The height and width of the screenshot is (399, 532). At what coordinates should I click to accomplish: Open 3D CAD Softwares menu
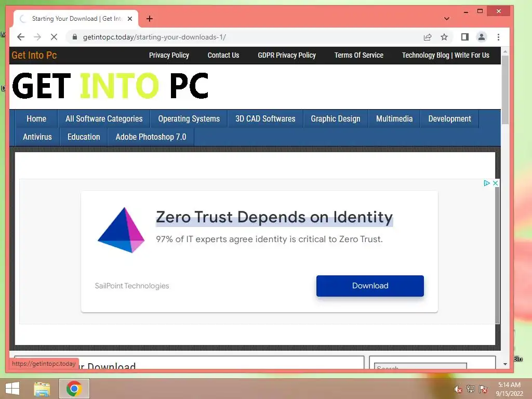(x=265, y=119)
